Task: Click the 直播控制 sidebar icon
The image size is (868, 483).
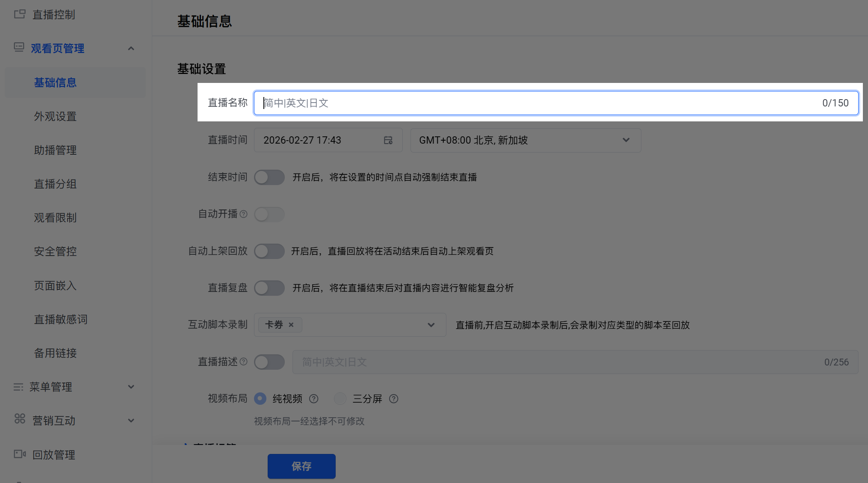Action: tap(19, 14)
